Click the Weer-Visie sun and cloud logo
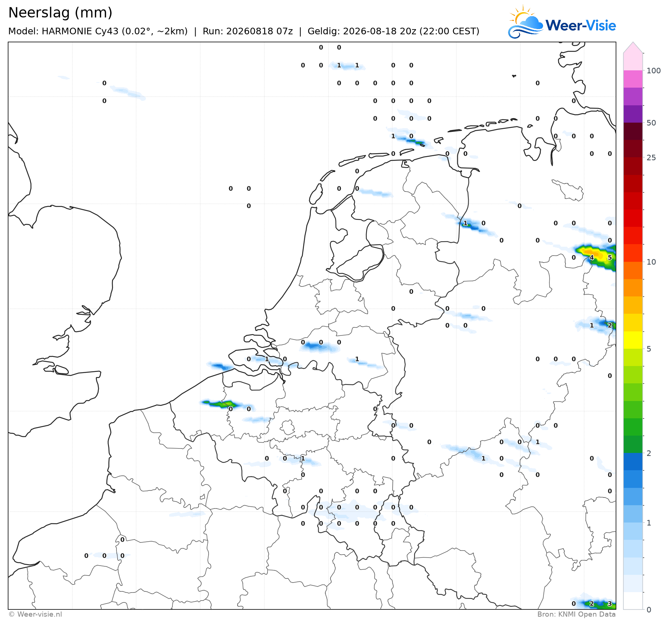 [x=525, y=22]
